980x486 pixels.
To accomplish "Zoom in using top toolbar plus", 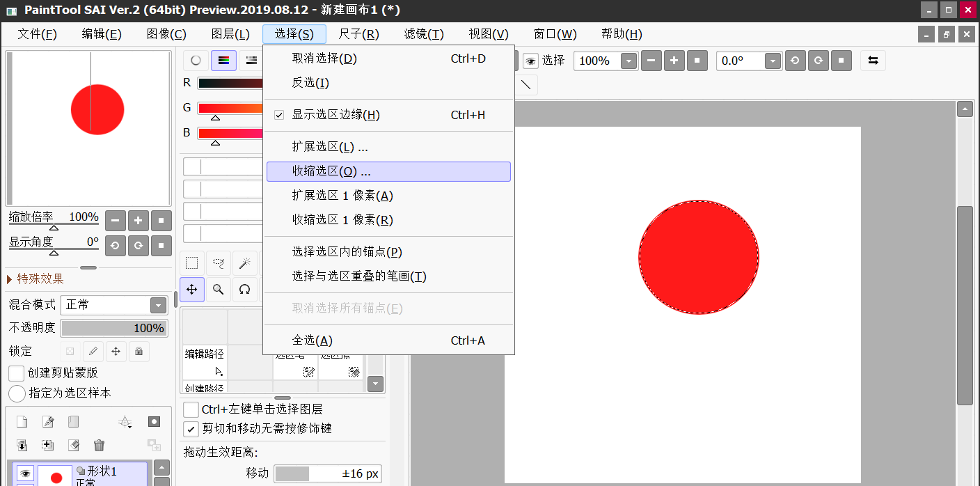I will (674, 61).
